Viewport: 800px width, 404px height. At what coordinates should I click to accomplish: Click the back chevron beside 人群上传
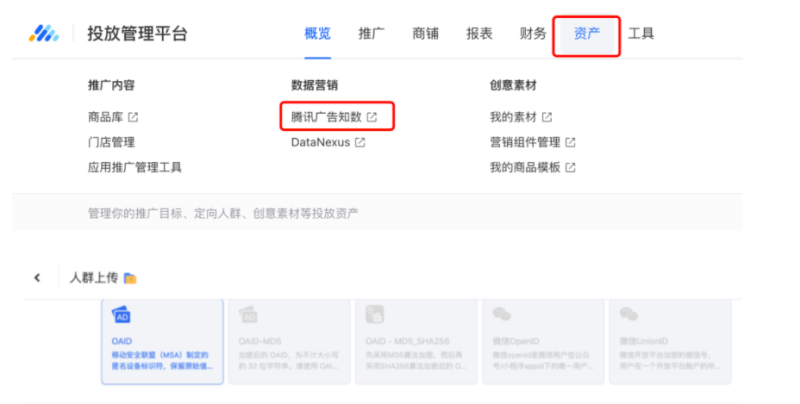tap(37, 277)
